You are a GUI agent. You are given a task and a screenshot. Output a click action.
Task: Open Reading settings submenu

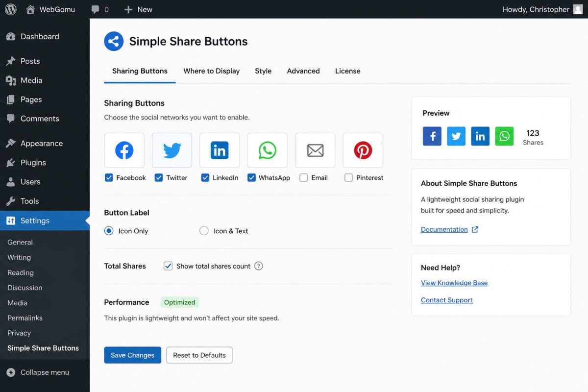(x=21, y=272)
